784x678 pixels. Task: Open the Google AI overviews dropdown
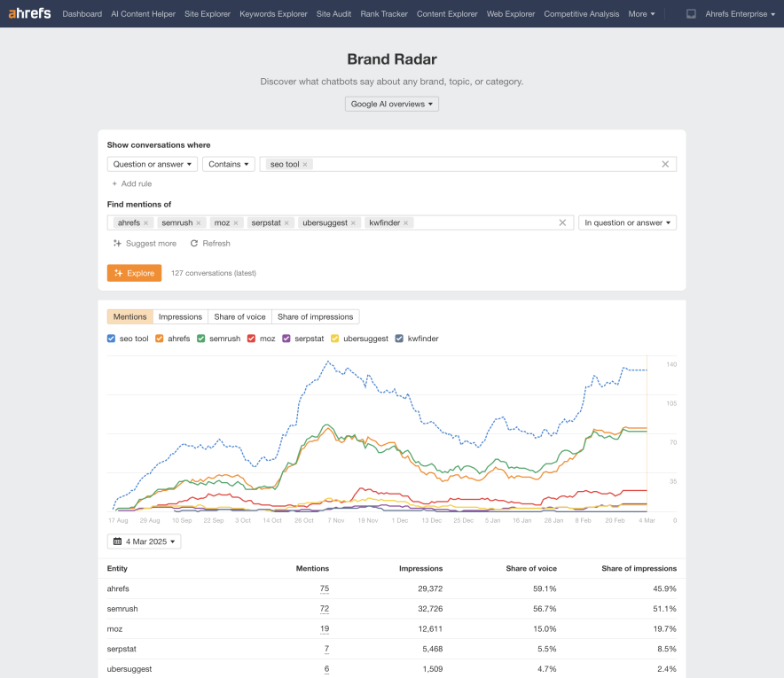[392, 104]
